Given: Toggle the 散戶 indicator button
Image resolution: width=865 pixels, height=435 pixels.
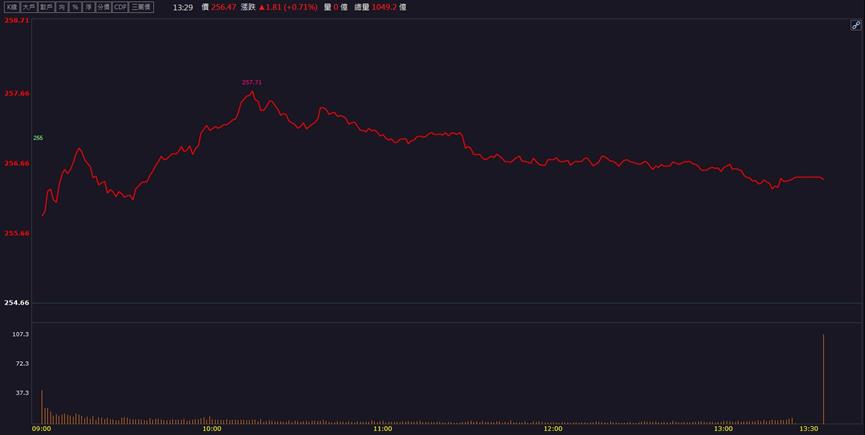Looking at the screenshot, I should tap(46, 7).
